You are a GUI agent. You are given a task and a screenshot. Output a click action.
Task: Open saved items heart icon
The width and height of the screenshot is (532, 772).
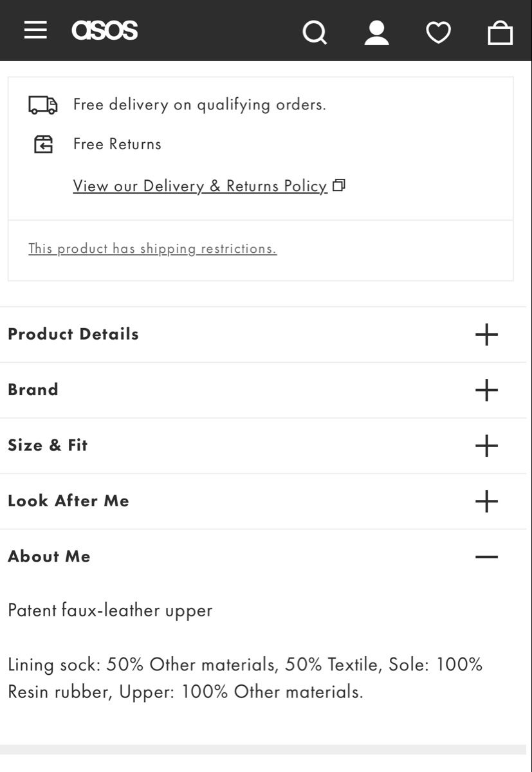click(x=439, y=32)
